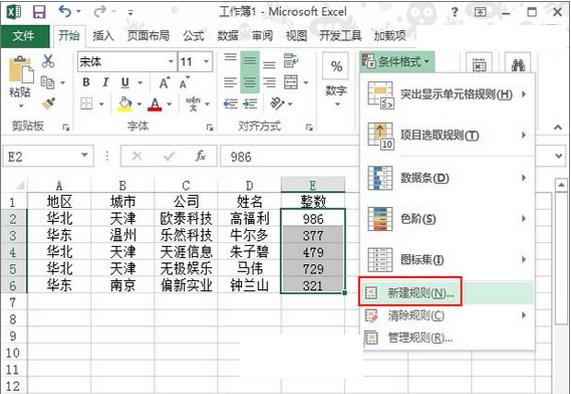The image size is (571, 394).
Task: Collapse the ribbon with the up caret
Action: coord(558,127)
